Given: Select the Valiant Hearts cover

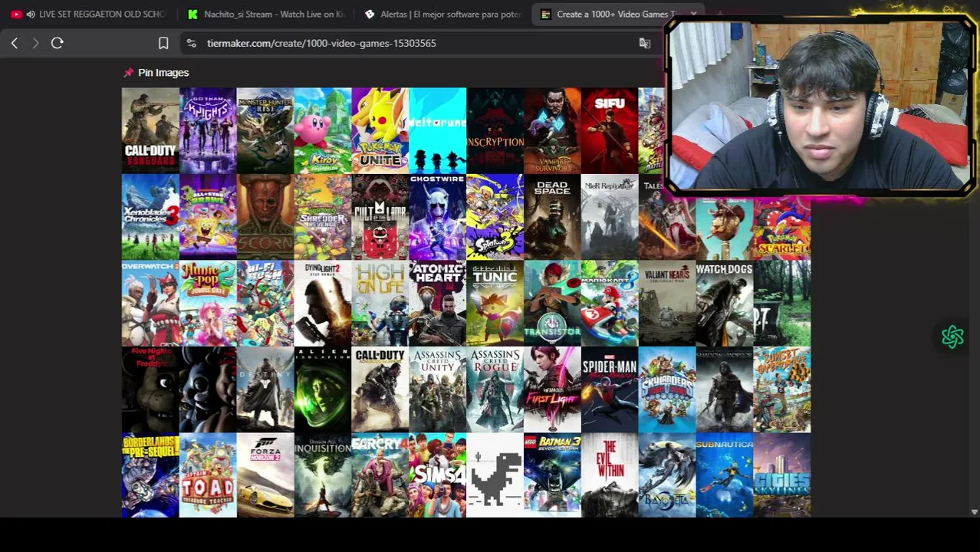Looking at the screenshot, I should [x=667, y=304].
